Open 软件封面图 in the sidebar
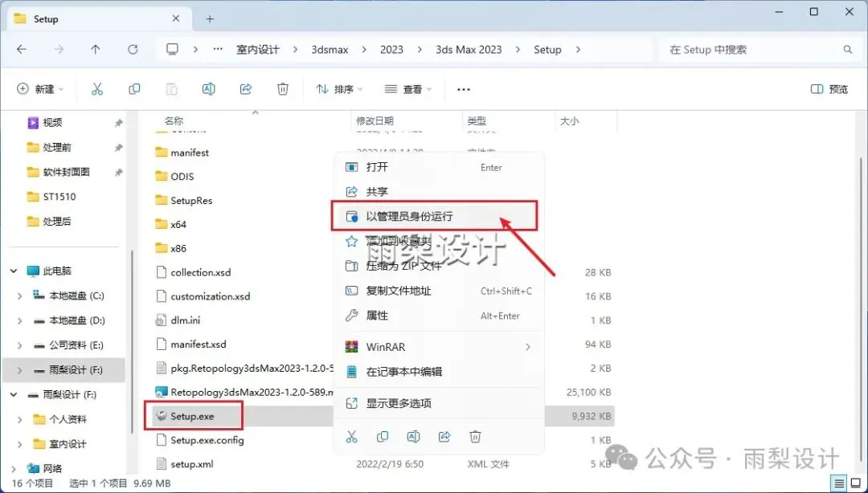The width and height of the screenshot is (868, 493). coord(67,172)
